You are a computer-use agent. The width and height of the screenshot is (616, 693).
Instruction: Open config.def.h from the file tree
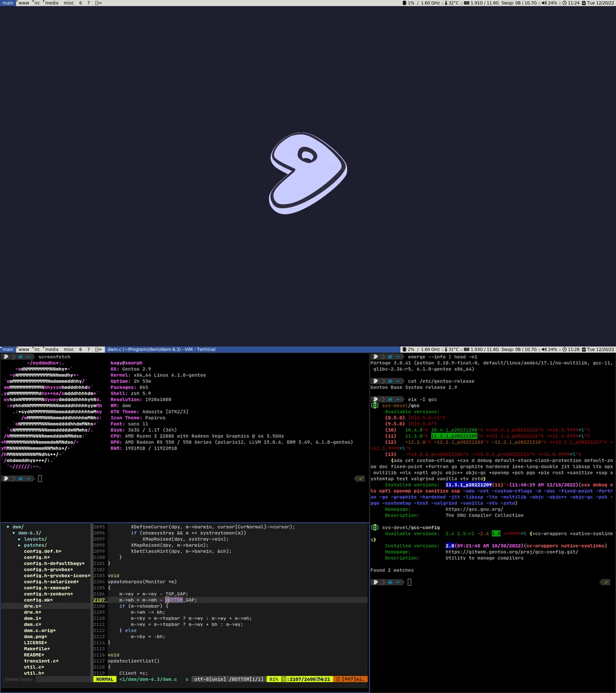click(x=41, y=551)
